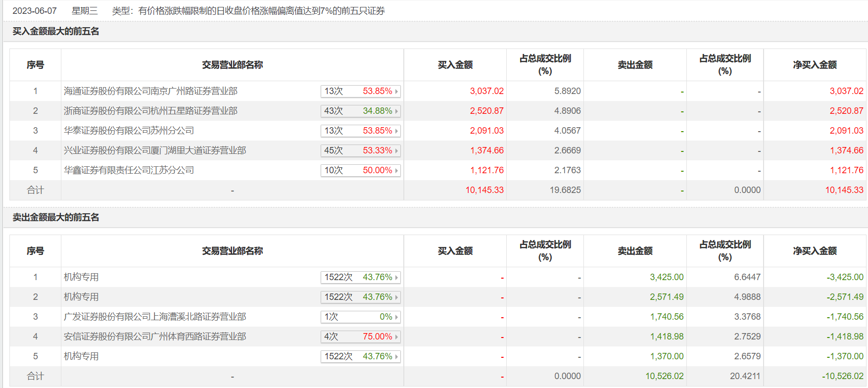Expand the 45次 53.33% badge for 兴业证券
Screen dimensions: 868x388
click(361, 150)
